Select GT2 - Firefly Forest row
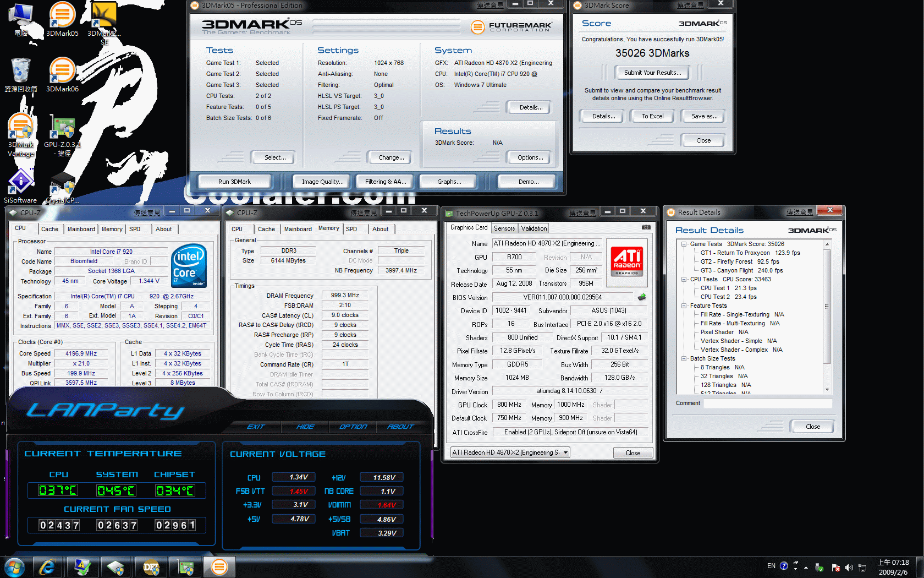This screenshot has height=578, width=924. [740, 261]
